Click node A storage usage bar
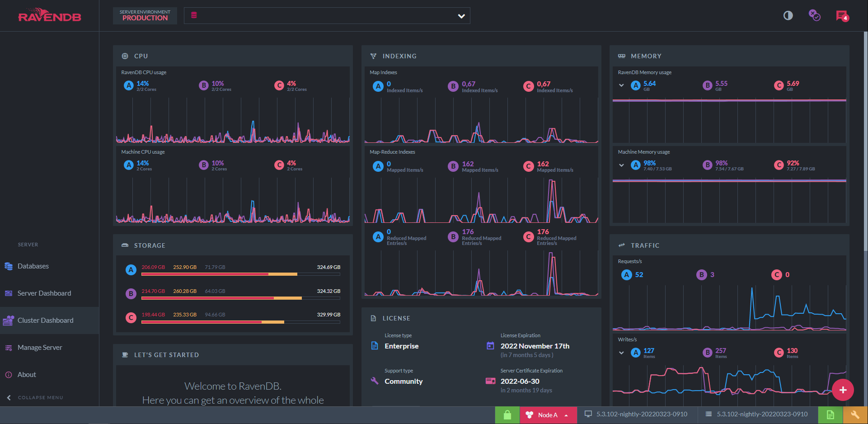This screenshot has height=424, width=868. [x=241, y=274]
